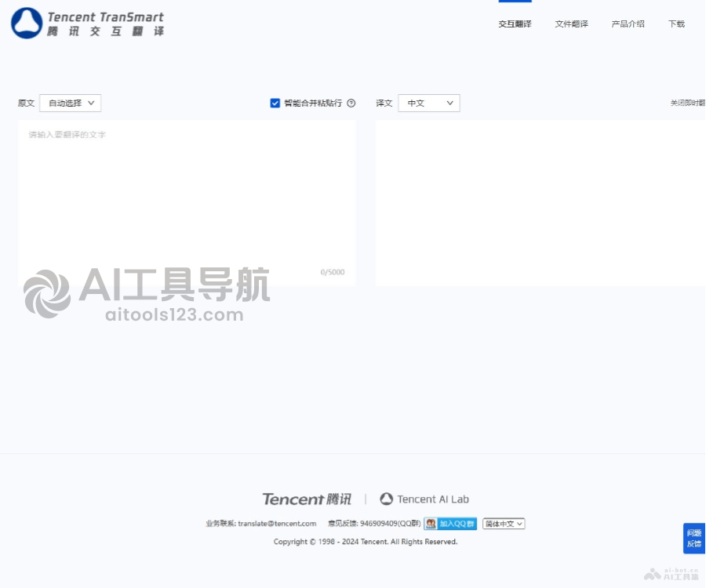Viewport: 706px width, 588px height.
Task: Click the 0/5000 character counter
Action: pyautogui.click(x=333, y=272)
